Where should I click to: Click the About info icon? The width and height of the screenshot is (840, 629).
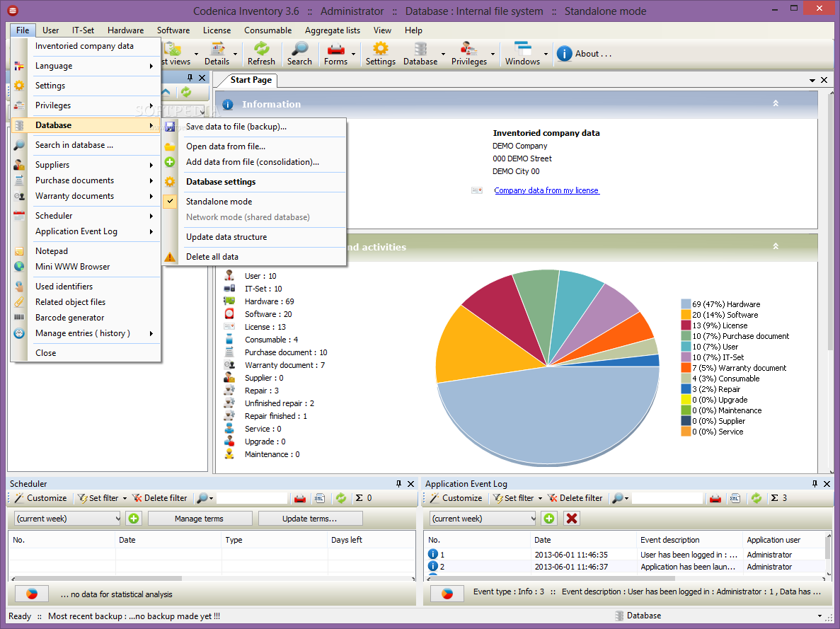[564, 54]
